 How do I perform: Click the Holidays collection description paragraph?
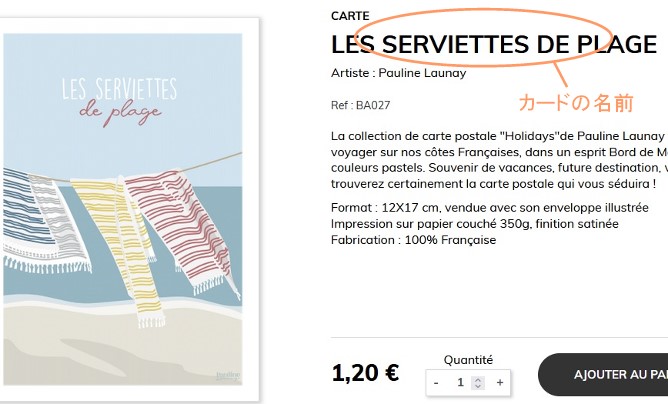coord(497,160)
